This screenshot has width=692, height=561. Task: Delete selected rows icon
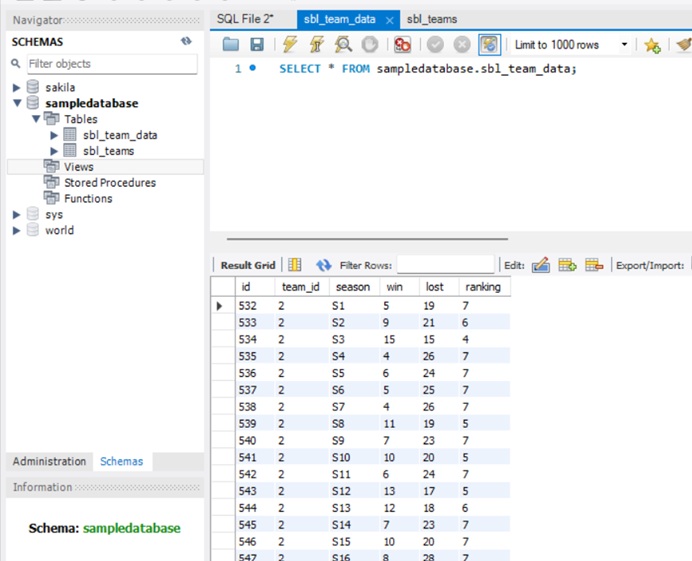tap(594, 265)
